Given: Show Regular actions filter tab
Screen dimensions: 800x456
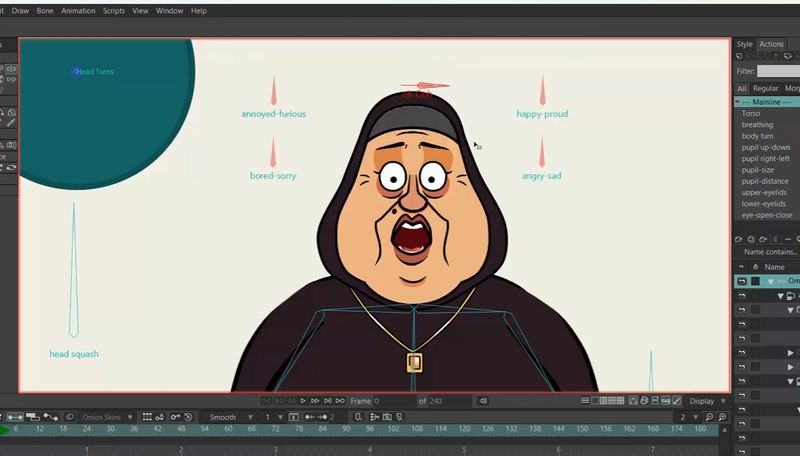Looking at the screenshot, I should point(765,88).
